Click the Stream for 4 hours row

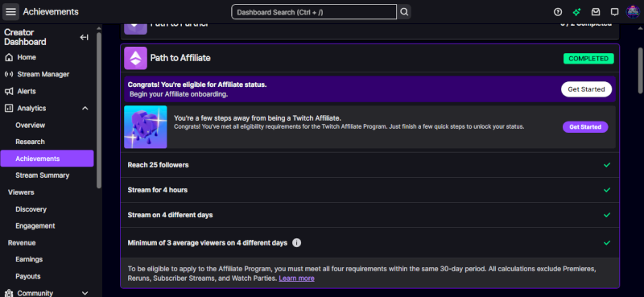(369, 190)
